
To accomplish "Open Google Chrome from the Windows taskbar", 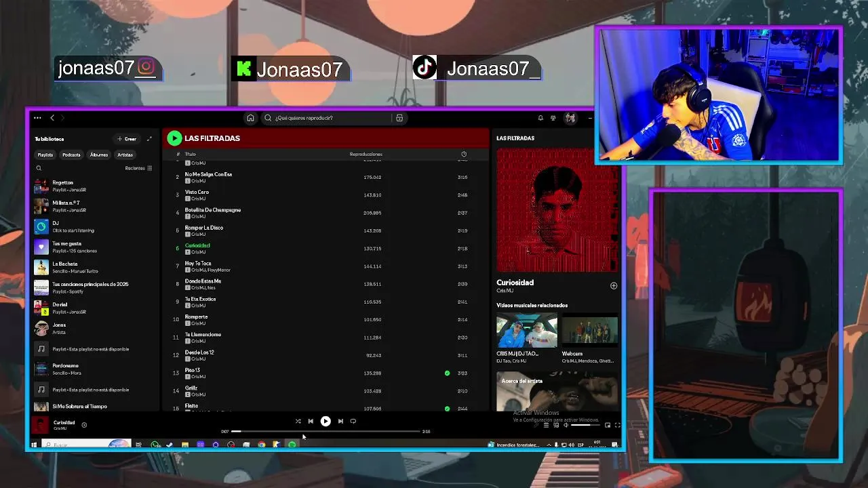I will [x=261, y=445].
